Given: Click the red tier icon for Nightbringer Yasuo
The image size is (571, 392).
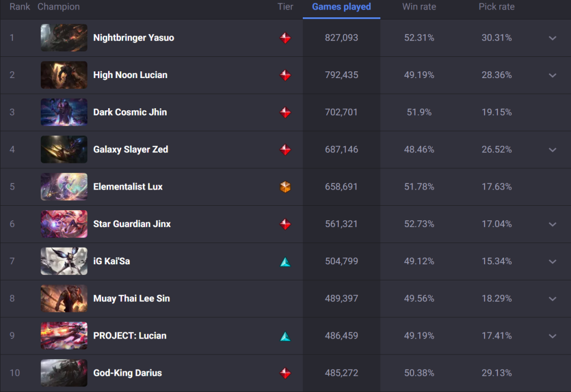Looking at the screenshot, I should click(x=285, y=38).
